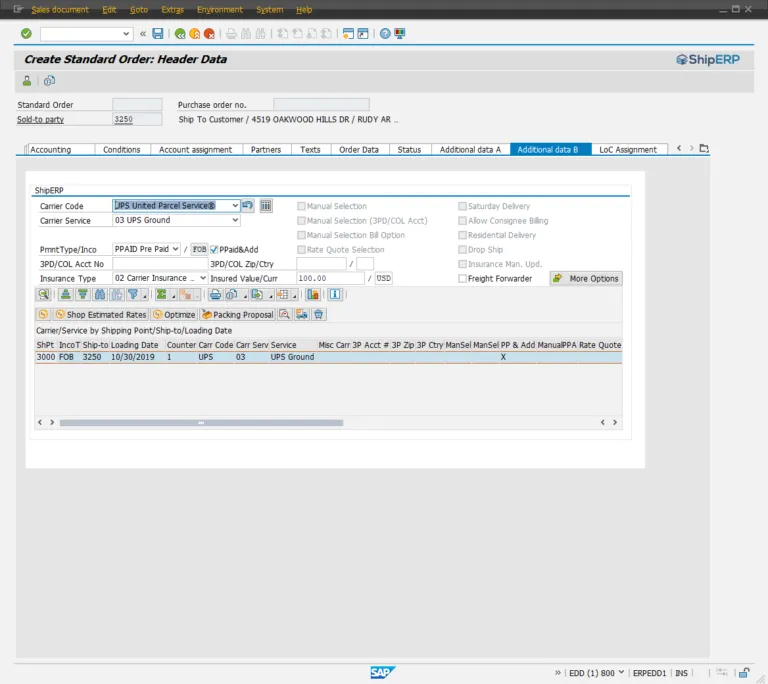Screen dimensions: 768x684
Task: Click the grid icon next to Carrier Code
Action: click(x=266, y=206)
